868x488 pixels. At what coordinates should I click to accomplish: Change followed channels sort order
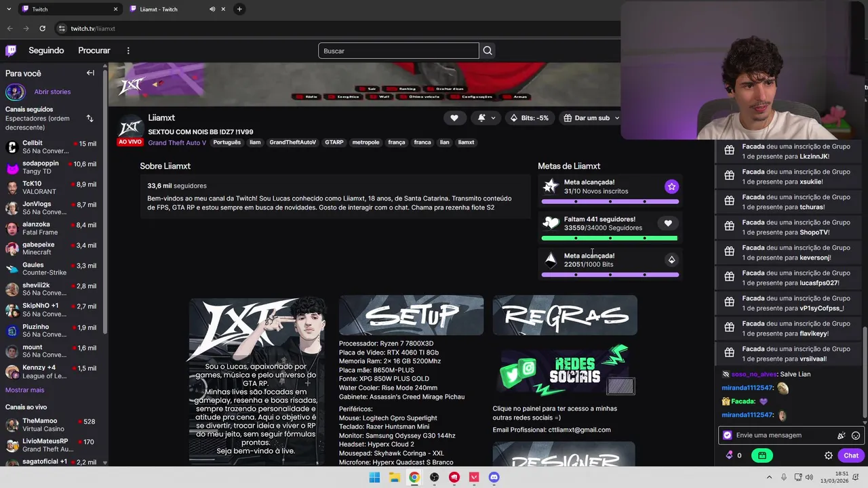90,119
